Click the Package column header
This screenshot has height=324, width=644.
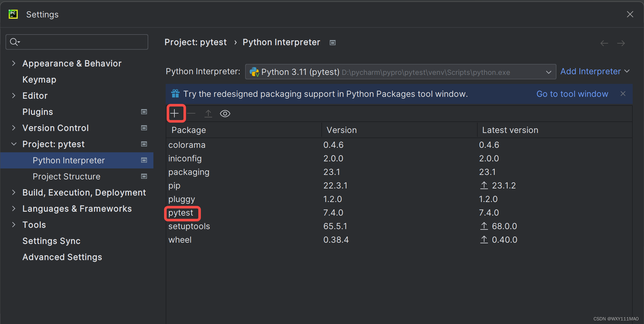click(189, 130)
